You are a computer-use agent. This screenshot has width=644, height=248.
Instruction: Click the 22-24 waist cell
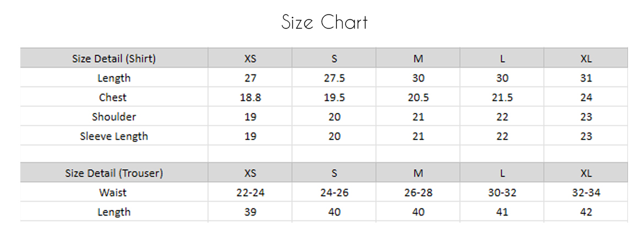tap(250, 192)
